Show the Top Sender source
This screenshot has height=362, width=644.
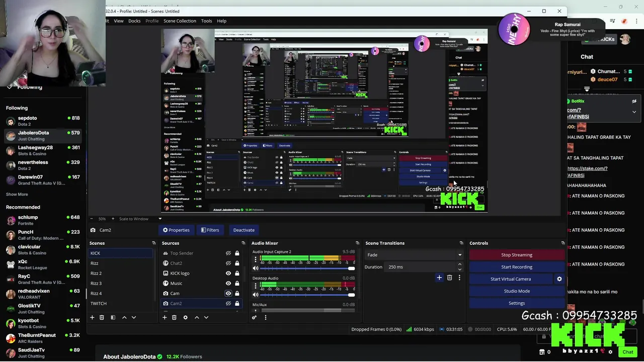coord(228,253)
